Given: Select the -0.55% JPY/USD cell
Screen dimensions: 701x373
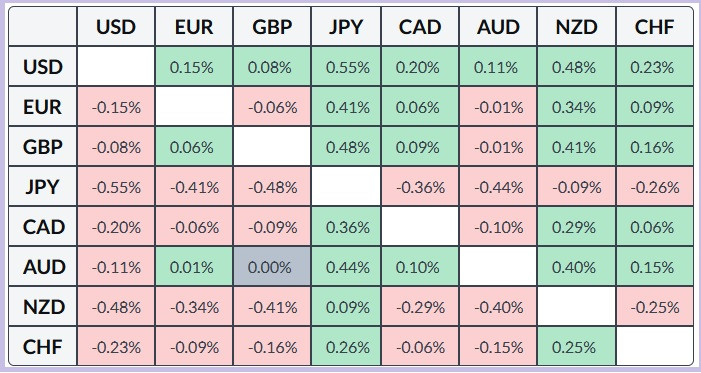Looking at the screenshot, I should pyautogui.click(x=116, y=187).
